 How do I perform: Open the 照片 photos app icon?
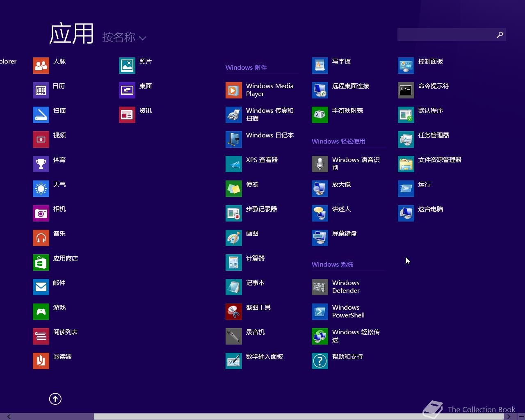click(127, 66)
